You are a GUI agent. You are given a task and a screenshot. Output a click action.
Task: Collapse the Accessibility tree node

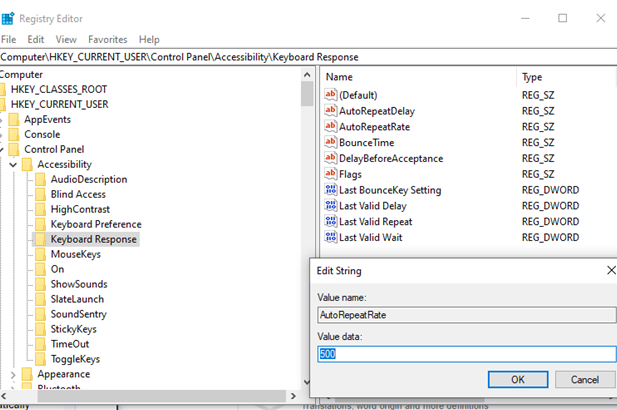point(13,164)
